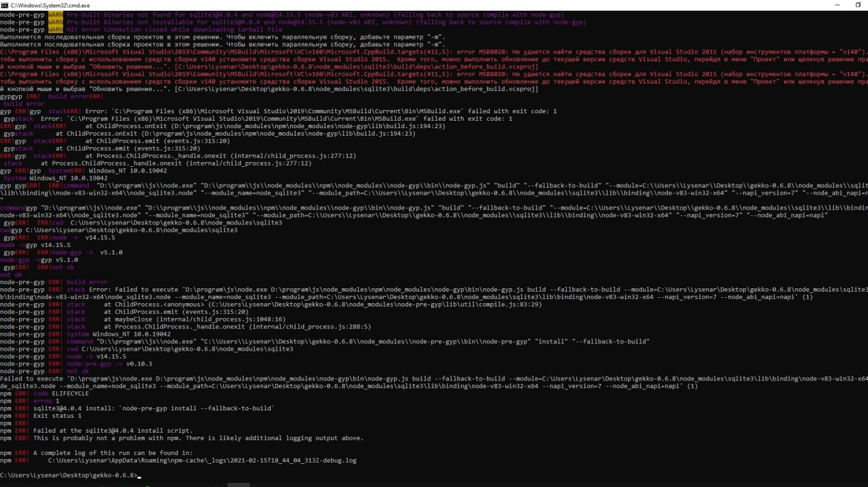The width and height of the screenshot is (868, 487).
Task: Click 'node-pre-gyp ERR! node -v v14.15.5' line
Action: pyautogui.click(x=63, y=356)
